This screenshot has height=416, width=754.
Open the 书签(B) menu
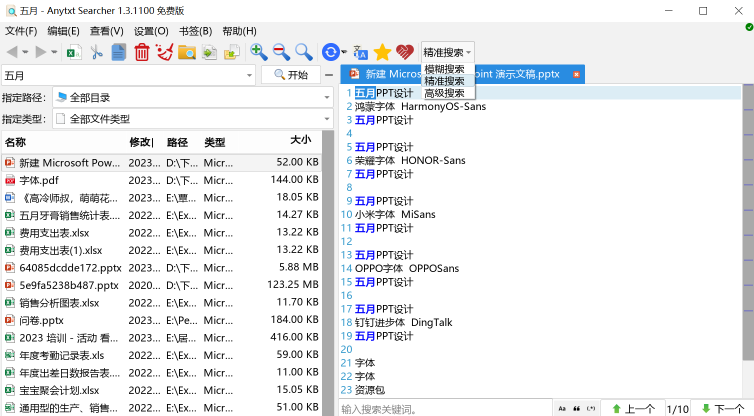(195, 31)
